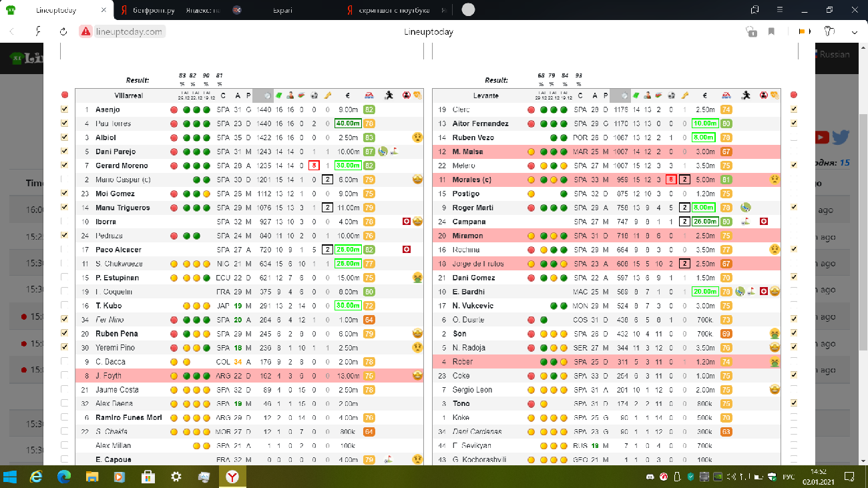
Task: Click the running player icon in Villarreal header
Action: tap(389, 95)
